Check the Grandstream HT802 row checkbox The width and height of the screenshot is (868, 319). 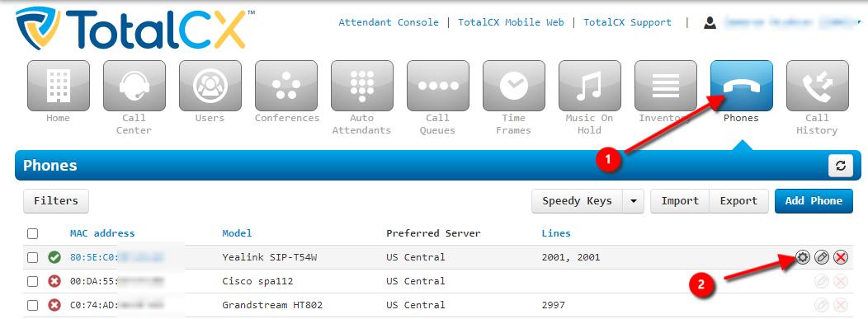pyautogui.click(x=33, y=305)
